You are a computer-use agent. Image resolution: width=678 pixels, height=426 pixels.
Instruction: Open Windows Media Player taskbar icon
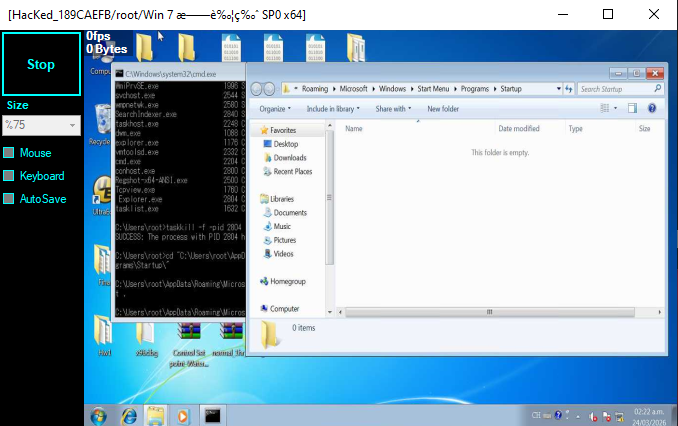pos(182,415)
